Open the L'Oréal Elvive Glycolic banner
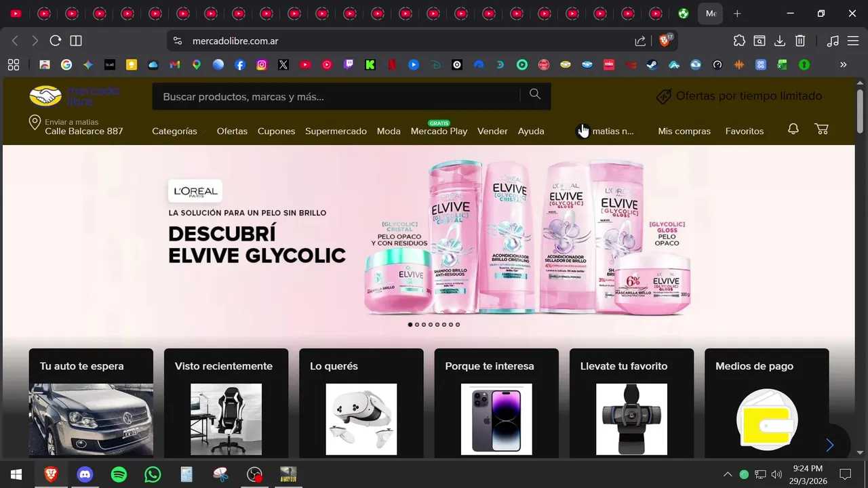This screenshot has width=868, height=488. point(429,241)
